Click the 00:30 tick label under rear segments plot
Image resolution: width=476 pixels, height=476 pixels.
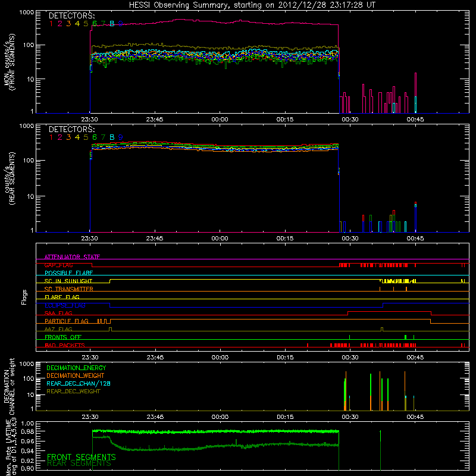coord(350,239)
